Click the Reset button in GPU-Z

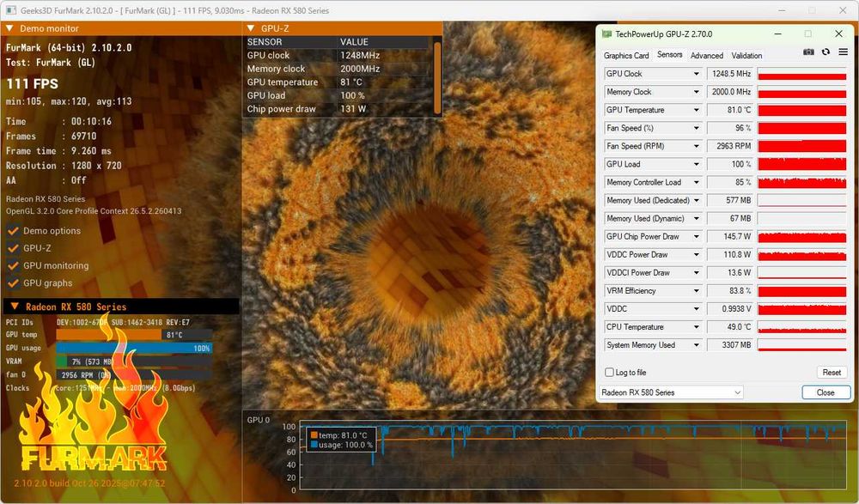tap(831, 373)
